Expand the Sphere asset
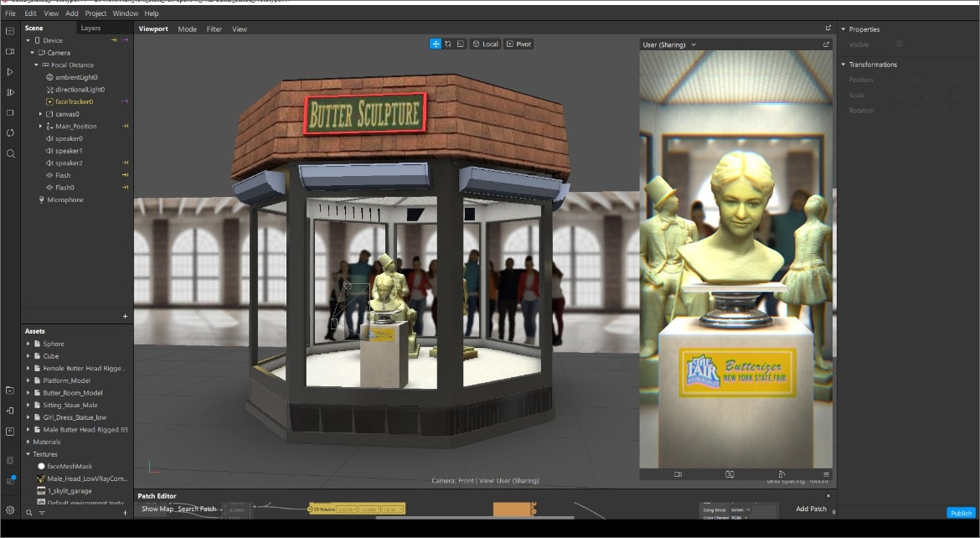 click(28, 344)
